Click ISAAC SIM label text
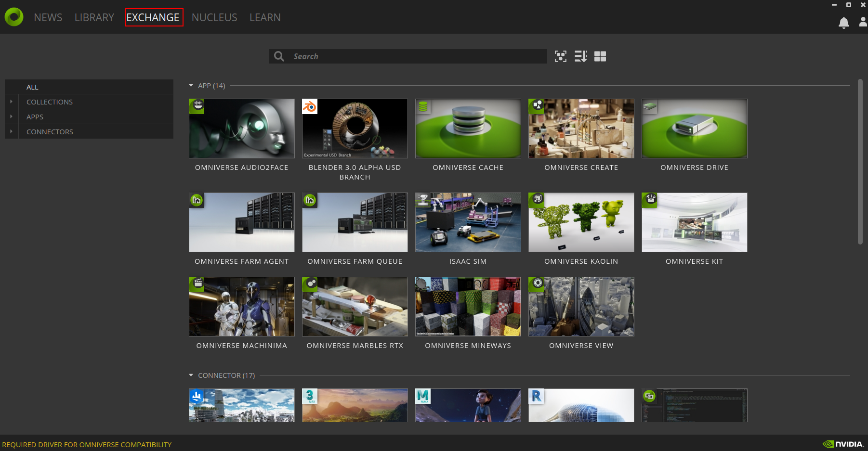The height and width of the screenshot is (451, 868). 468,261
